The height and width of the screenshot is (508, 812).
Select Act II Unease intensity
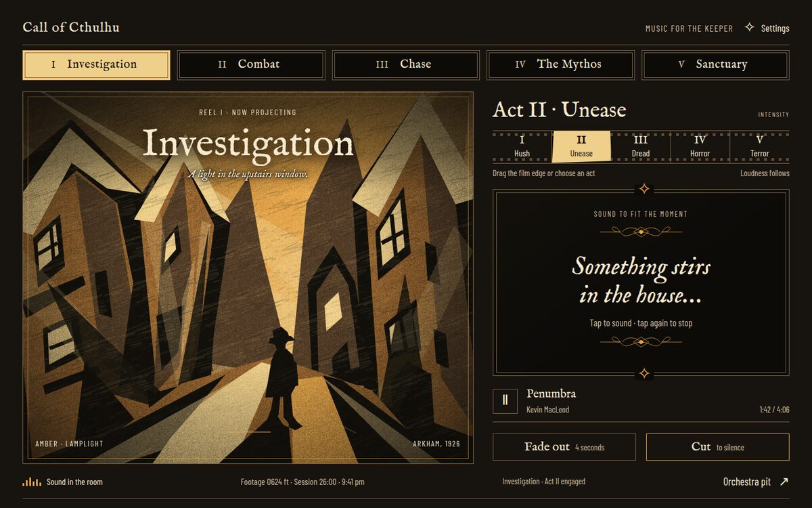pyautogui.click(x=581, y=147)
